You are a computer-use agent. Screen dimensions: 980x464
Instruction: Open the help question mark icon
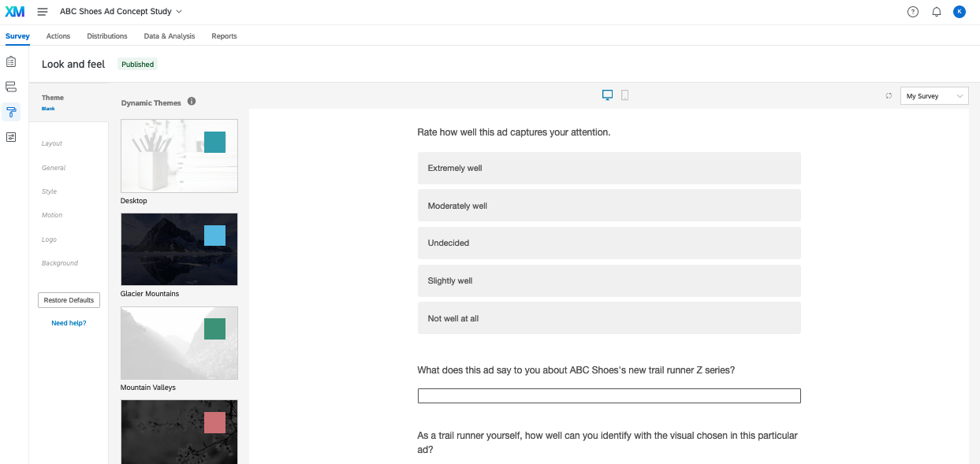[913, 12]
